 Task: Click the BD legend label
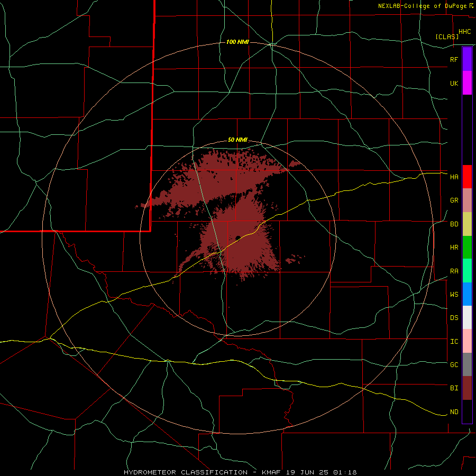454,224
